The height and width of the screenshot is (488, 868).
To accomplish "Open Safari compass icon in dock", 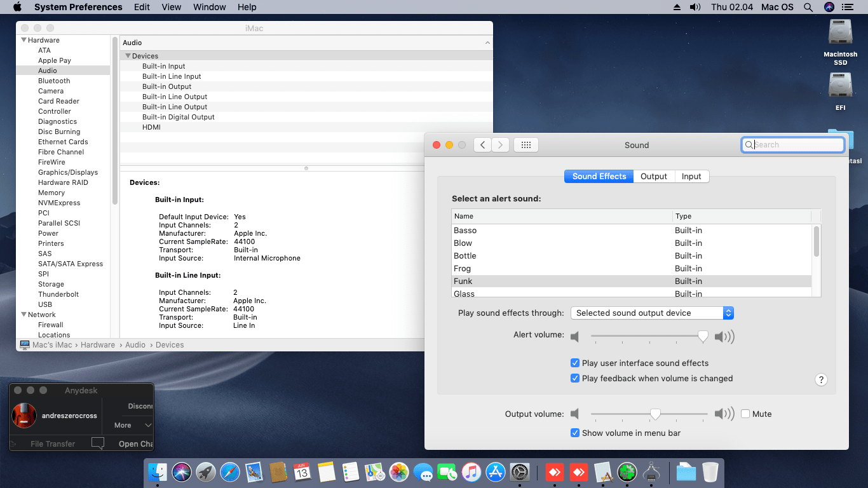I will point(230,472).
